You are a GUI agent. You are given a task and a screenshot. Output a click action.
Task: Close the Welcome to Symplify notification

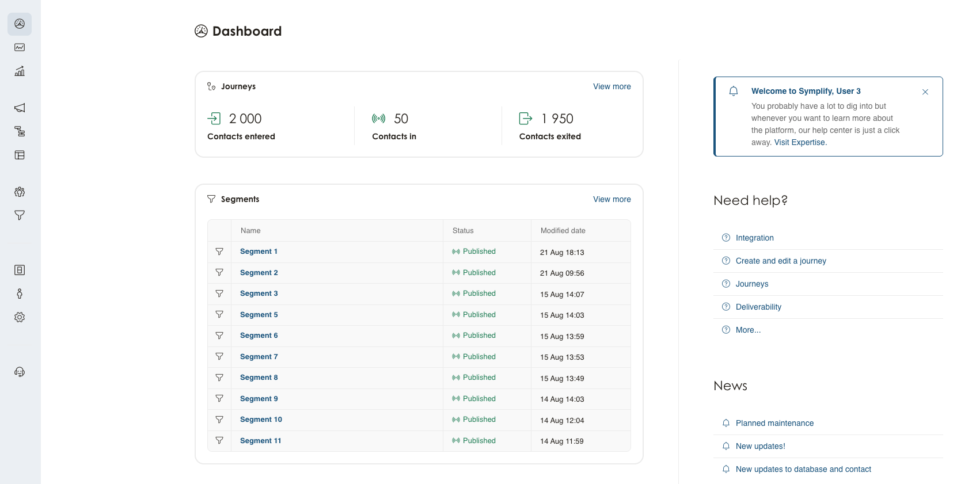tap(925, 92)
